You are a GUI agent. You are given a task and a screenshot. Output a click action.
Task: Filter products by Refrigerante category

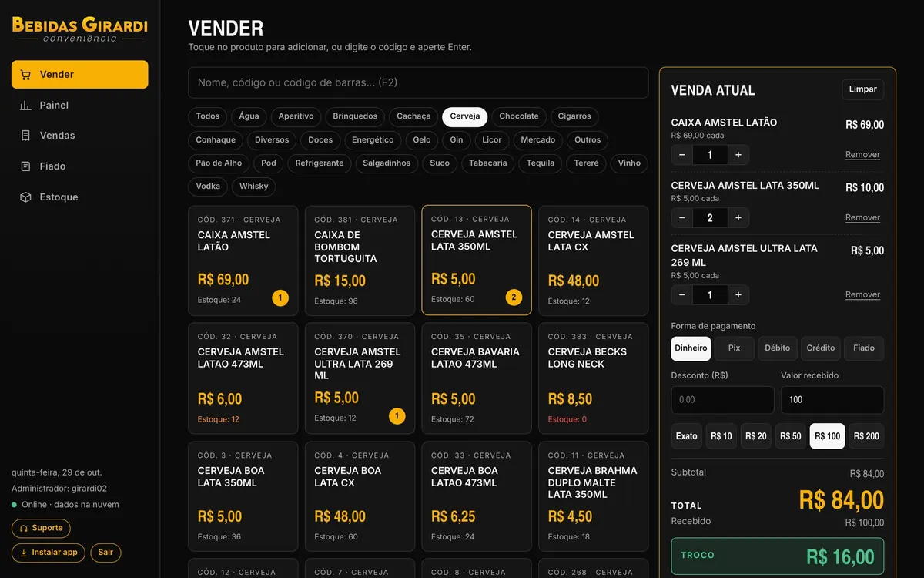(320, 163)
